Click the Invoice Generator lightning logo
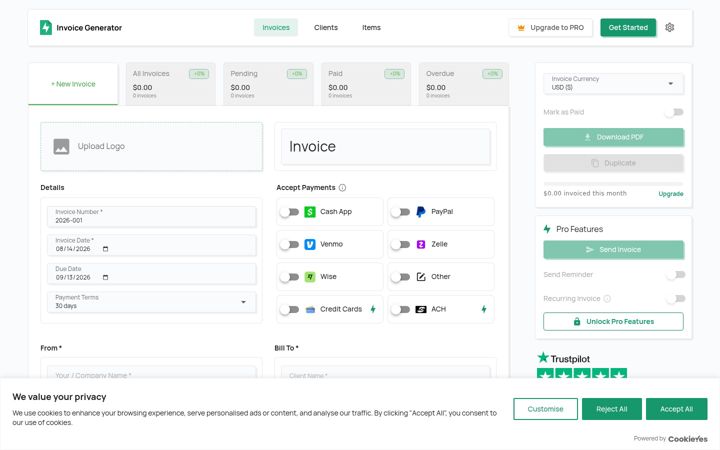The width and height of the screenshot is (720, 450). click(x=46, y=28)
